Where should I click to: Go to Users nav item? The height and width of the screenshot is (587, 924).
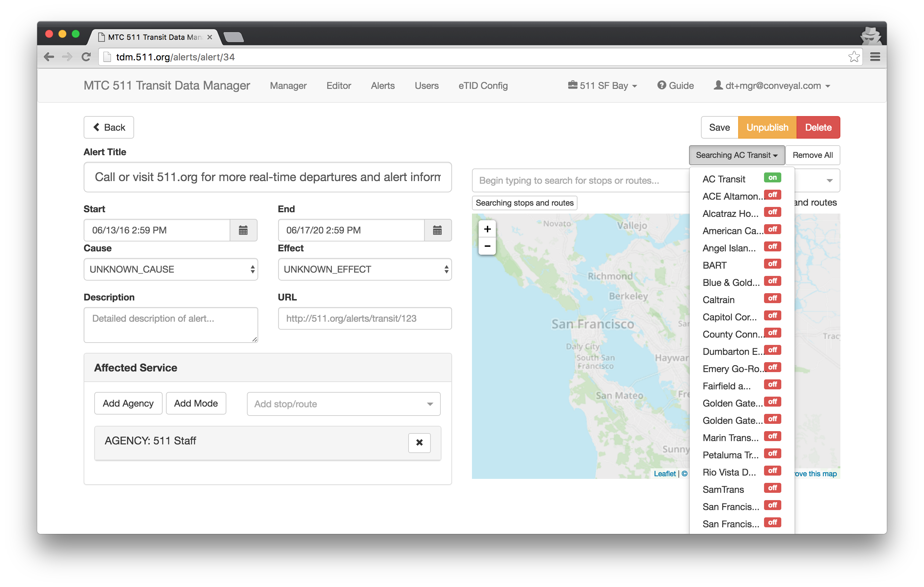pyautogui.click(x=426, y=86)
